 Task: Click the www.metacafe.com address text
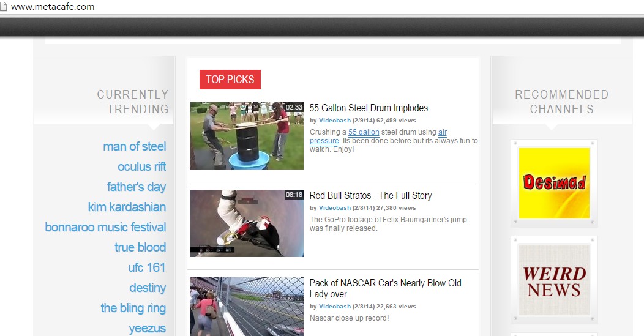(53, 7)
